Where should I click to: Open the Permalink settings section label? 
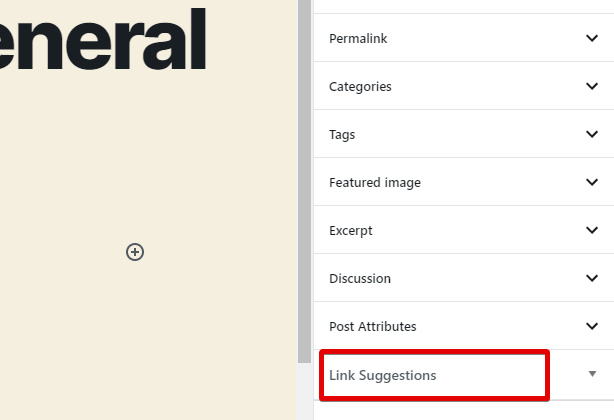tap(358, 39)
